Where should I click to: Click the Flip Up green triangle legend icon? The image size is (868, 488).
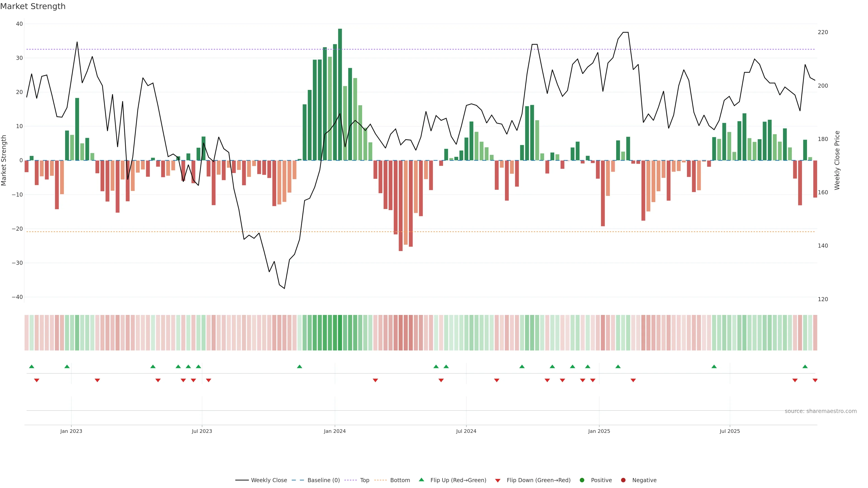(421, 480)
